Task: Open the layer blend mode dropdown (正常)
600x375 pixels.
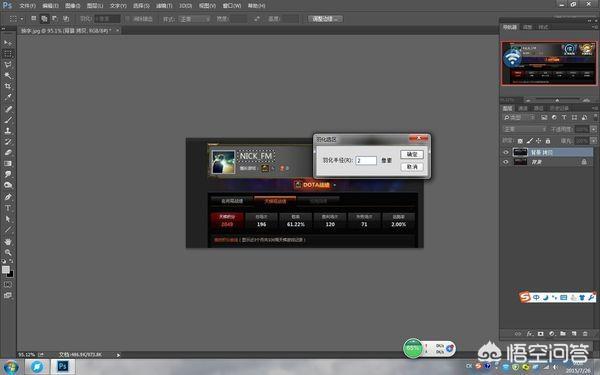Action: click(524, 129)
